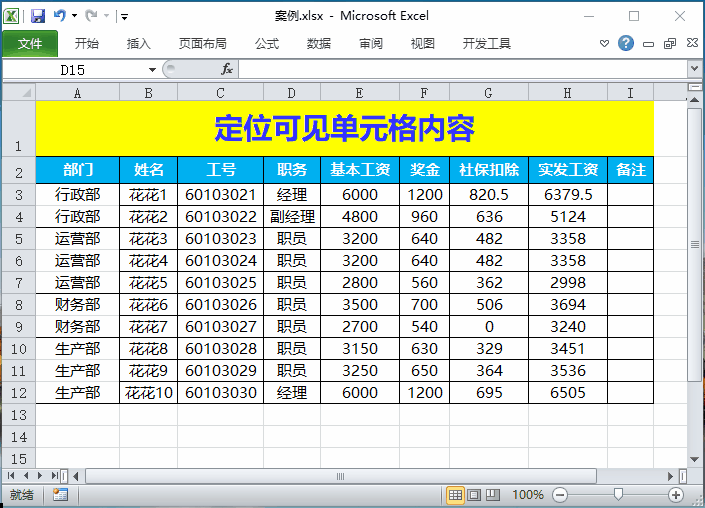The width and height of the screenshot is (705, 508).
Task: Click the 100% zoom level button
Action: click(x=528, y=495)
